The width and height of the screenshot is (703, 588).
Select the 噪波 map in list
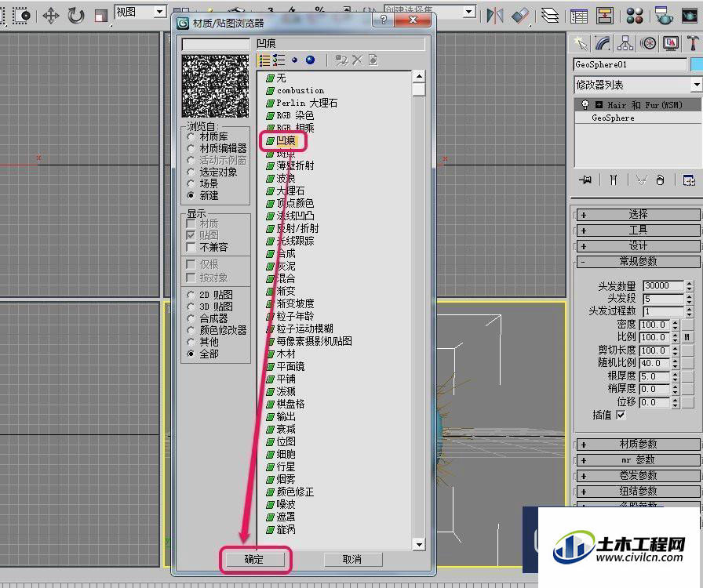click(x=286, y=504)
